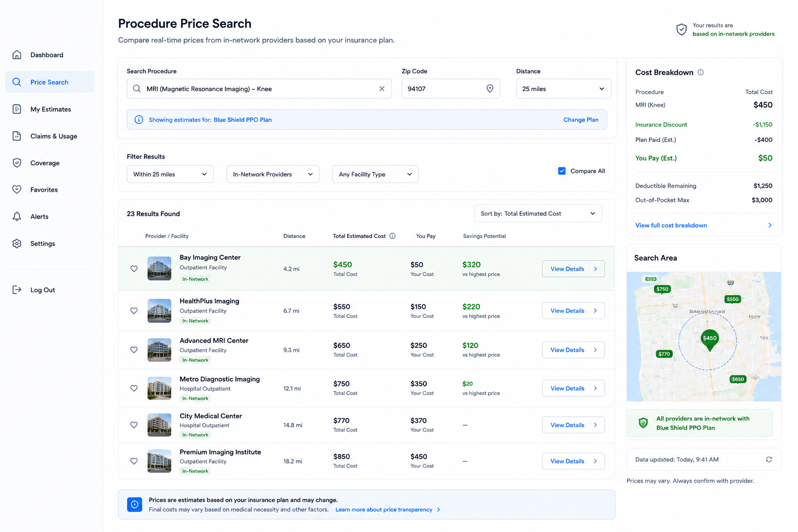The image size is (798, 532).
Task: Click the info icon in plan banner
Action: point(139,119)
